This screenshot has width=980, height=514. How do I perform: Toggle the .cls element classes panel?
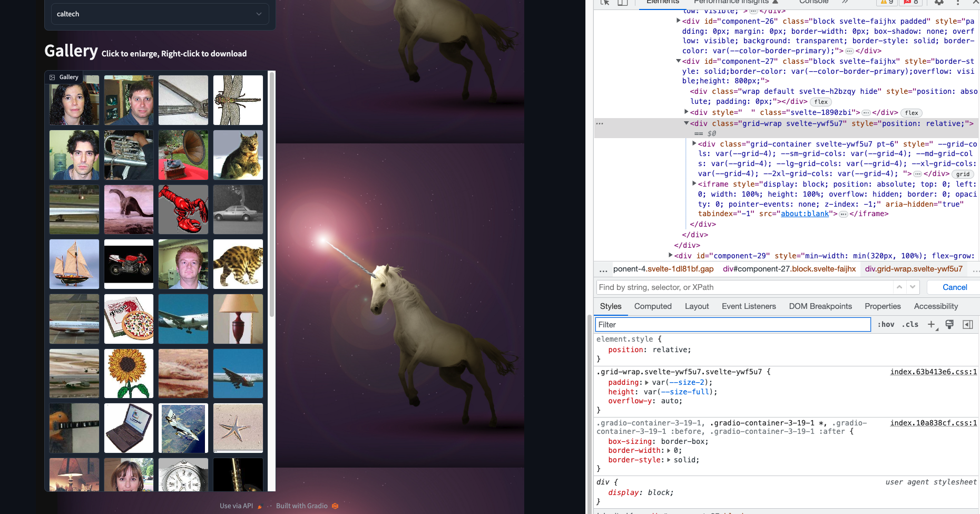(x=910, y=325)
